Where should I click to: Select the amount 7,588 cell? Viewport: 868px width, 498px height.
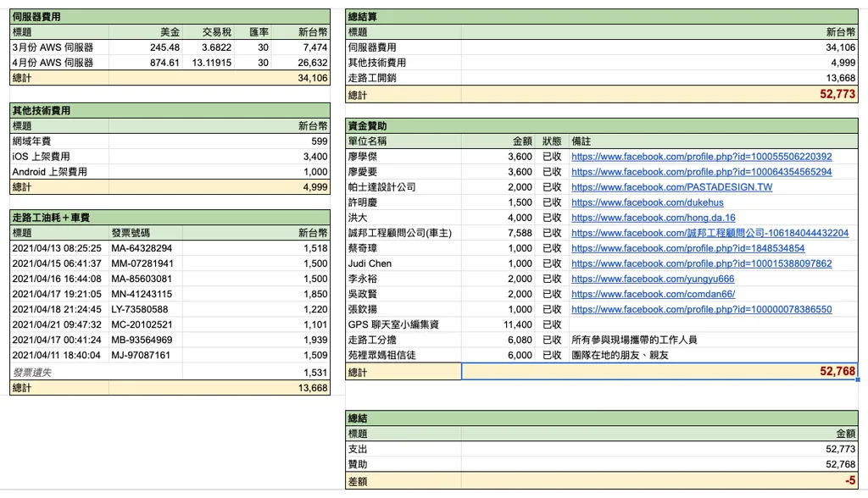[x=498, y=233]
